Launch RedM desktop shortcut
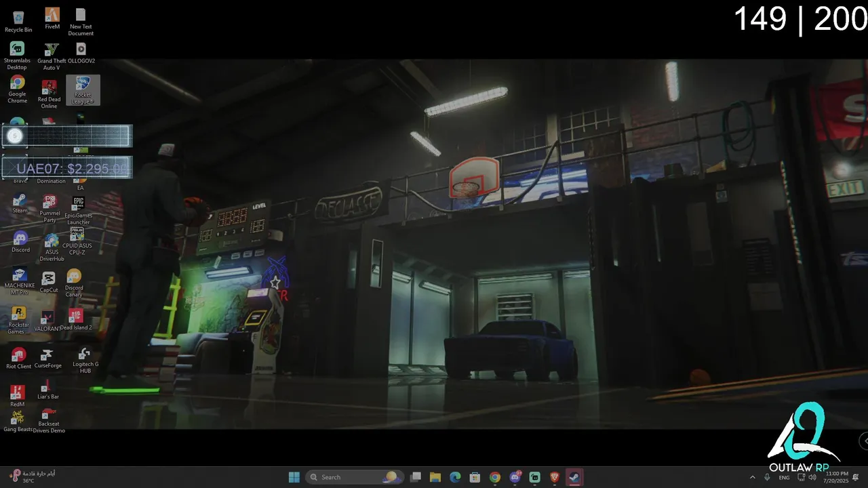Image resolution: width=868 pixels, height=488 pixels. pos(17,396)
